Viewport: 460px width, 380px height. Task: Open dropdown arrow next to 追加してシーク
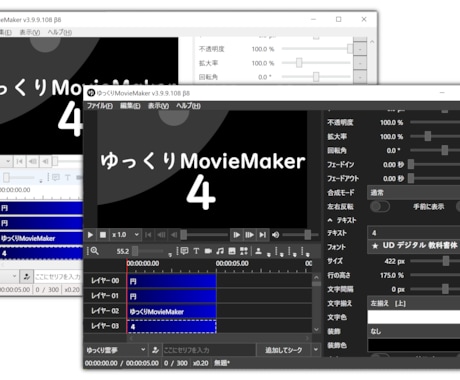coord(315,350)
